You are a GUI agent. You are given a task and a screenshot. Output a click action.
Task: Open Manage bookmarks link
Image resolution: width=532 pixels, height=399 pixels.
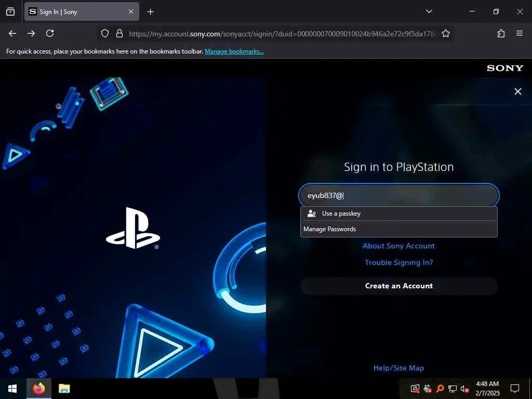click(234, 51)
